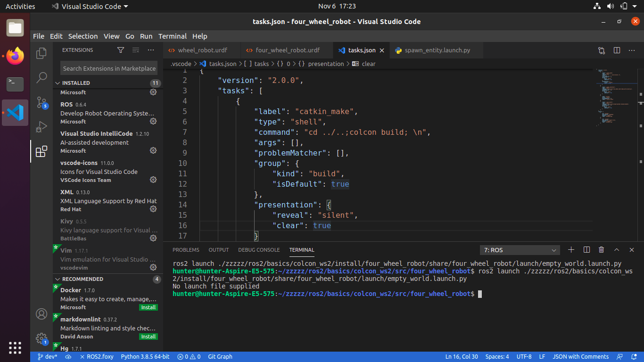Open manage gear for ROS extension
The width and height of the screenshot is (644, 362).
coord(153,121)
